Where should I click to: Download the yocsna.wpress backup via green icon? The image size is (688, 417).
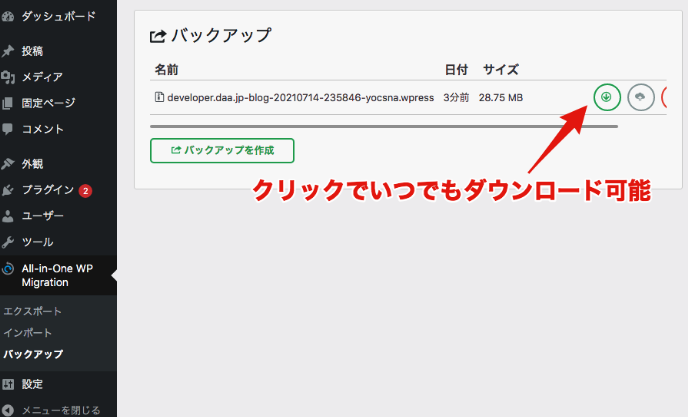pyautogui.click(x=607, y=97)
